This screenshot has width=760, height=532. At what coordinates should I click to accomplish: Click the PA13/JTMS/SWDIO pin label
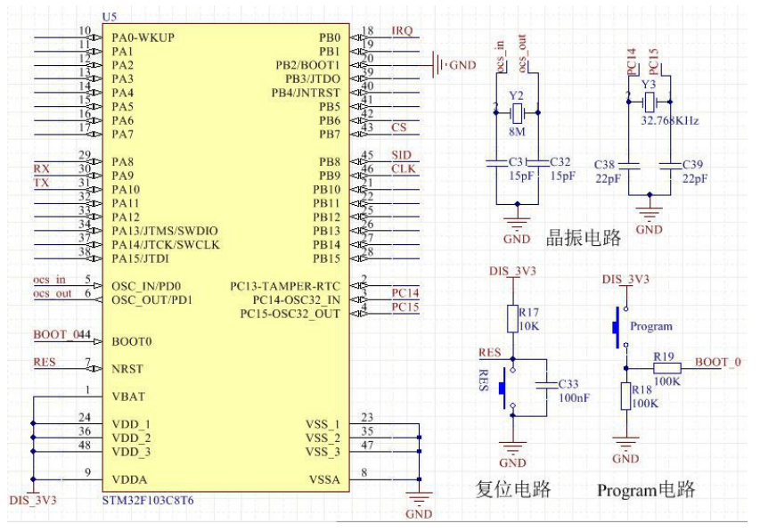pos(165,231)
